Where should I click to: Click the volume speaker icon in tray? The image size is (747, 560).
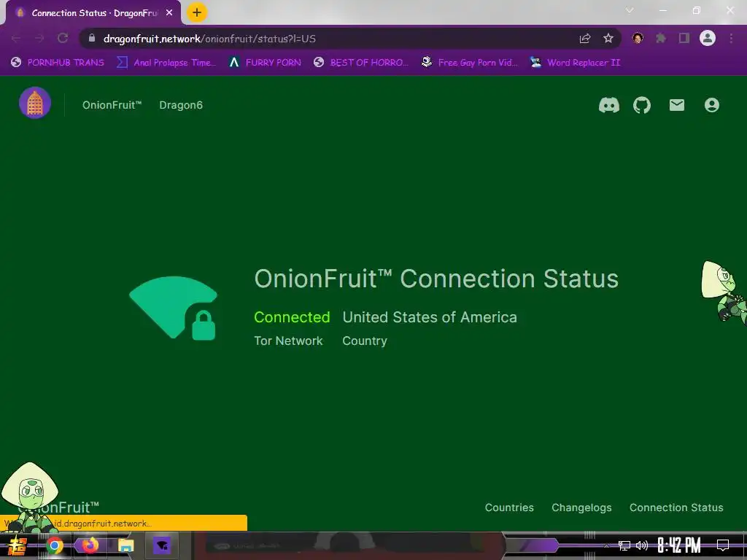pyautogui.click(x=642, y=545)
